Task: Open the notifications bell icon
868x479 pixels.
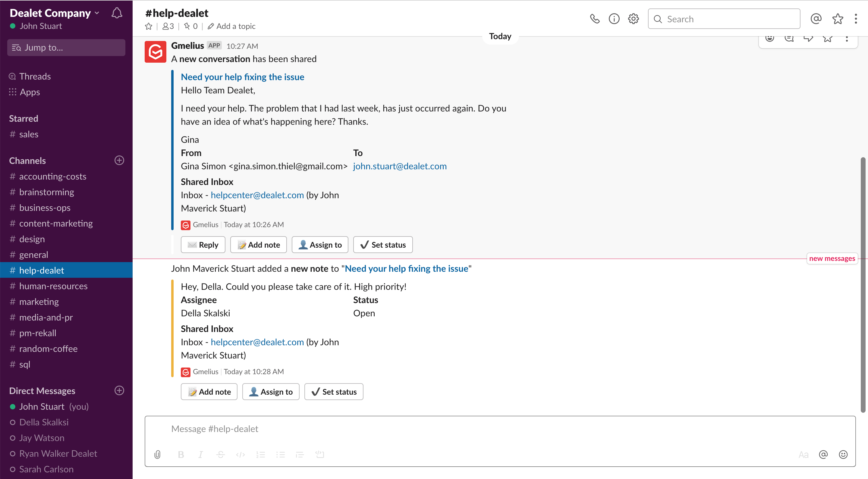Action: (x=117, y=13)
